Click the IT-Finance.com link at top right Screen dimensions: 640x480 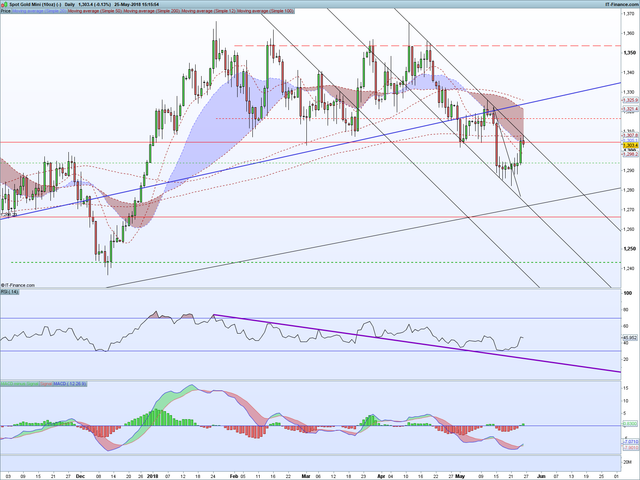(x=622, y=4)
